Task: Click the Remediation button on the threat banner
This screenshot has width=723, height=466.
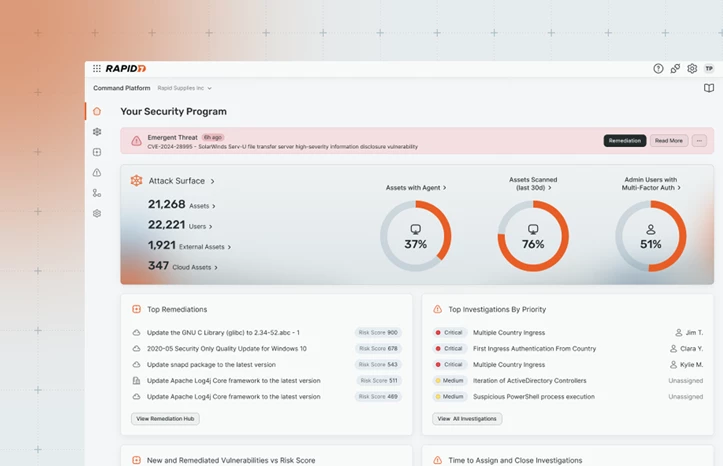Action: coord(625,141)
